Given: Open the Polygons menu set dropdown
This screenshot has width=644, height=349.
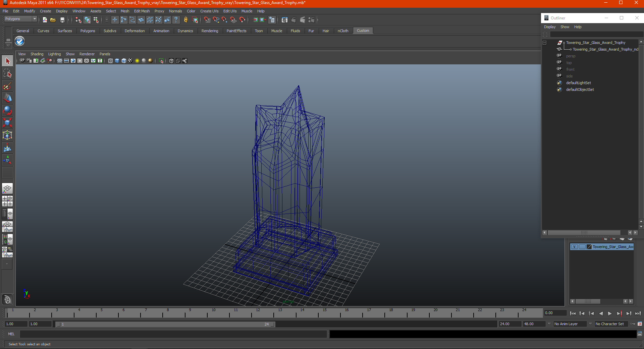Looking at the screenshot, I should (34, 19).
